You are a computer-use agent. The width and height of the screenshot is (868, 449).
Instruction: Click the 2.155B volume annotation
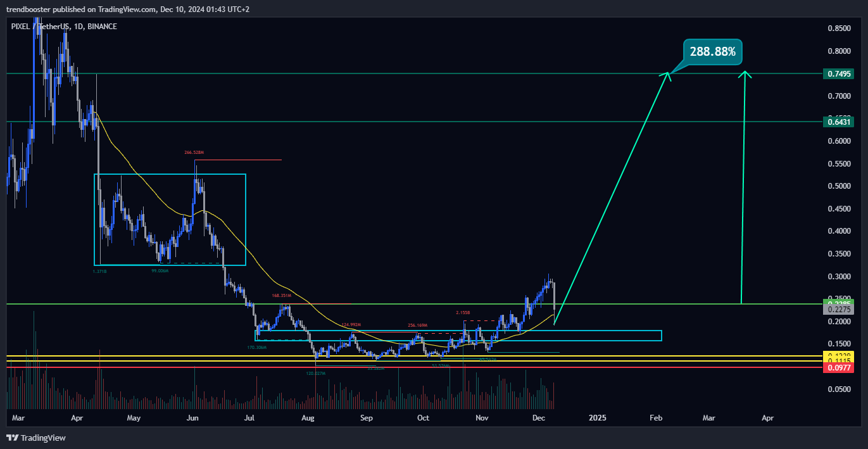pyautogui.click(x=463, y=313)
